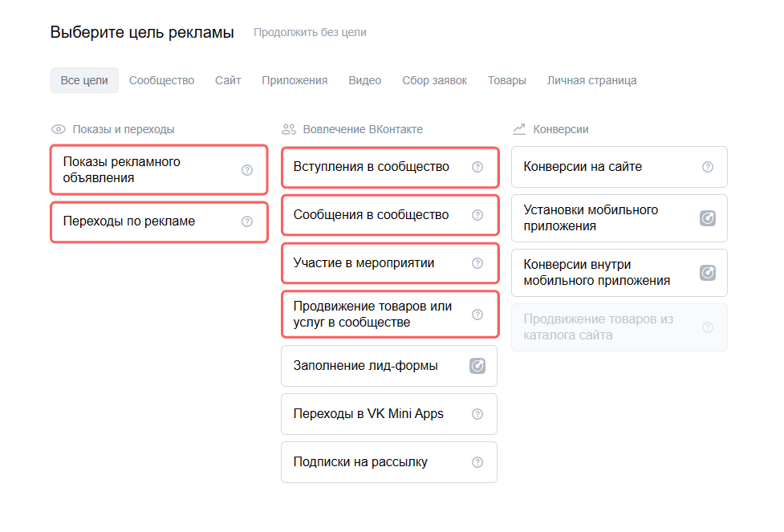
Task: Select Переходы в VK Mini Apps goal
Action: coord(389,414)
